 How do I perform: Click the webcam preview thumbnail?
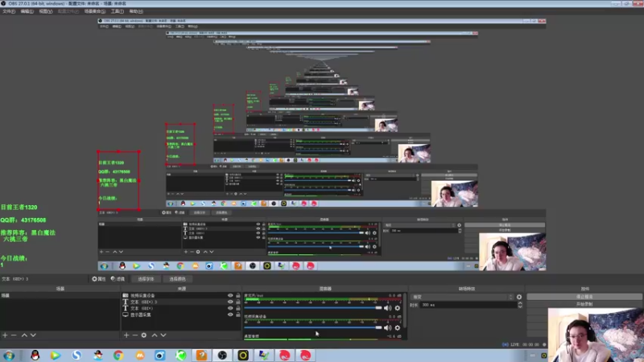[x=596, y=335]
